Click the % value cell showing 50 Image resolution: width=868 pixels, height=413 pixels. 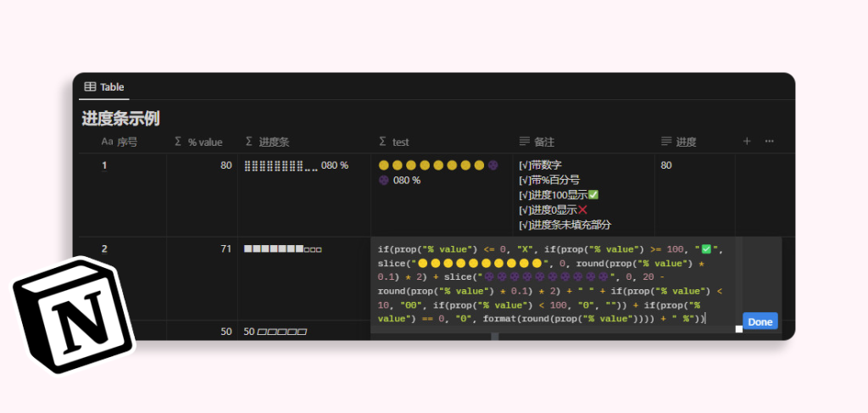click(x=202, y=331)
